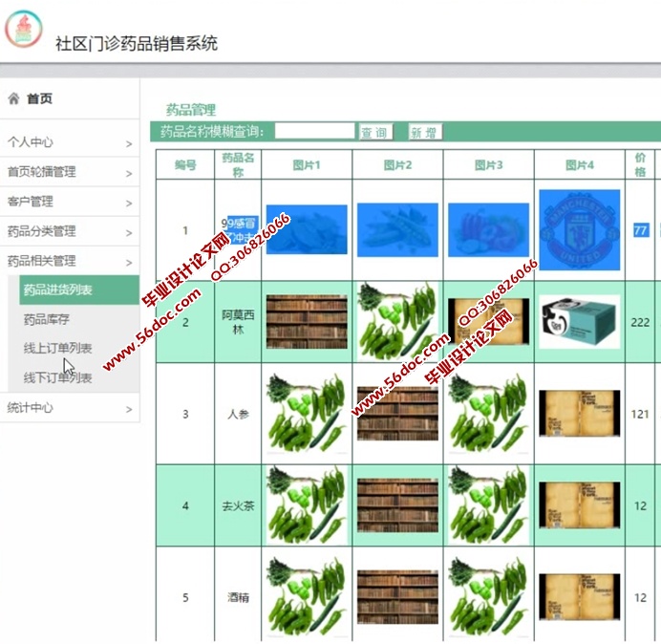Click the price value 222
Image resolution: width=661 pixels, height=644 pixels.
tap(640, 323)
